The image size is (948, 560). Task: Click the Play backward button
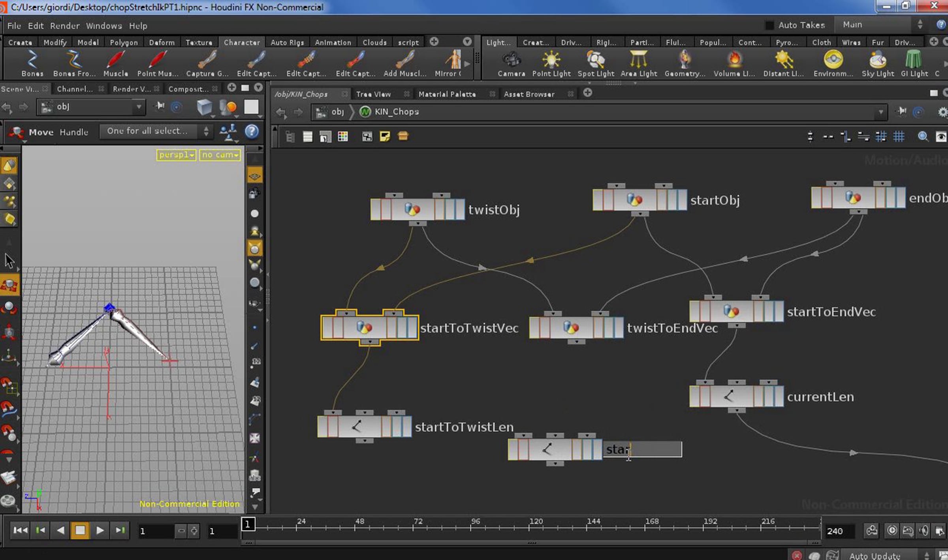(60, 530)
